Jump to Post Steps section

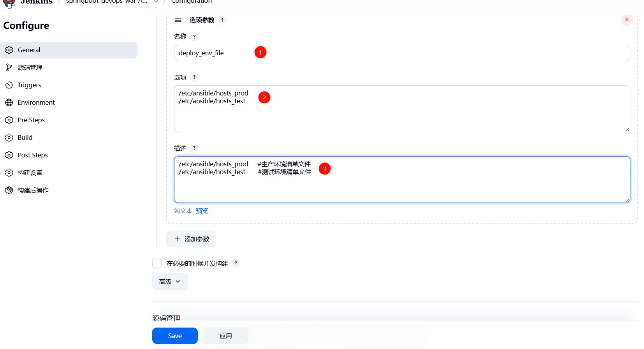33,155
